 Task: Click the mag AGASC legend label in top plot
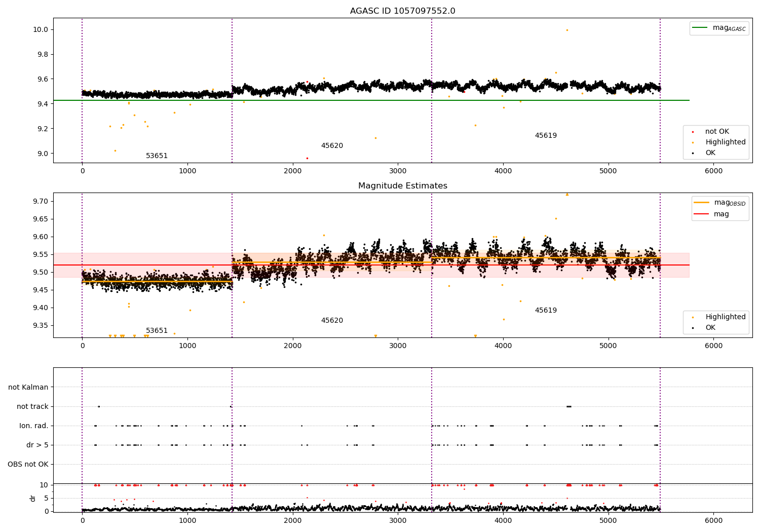(729, 28)
